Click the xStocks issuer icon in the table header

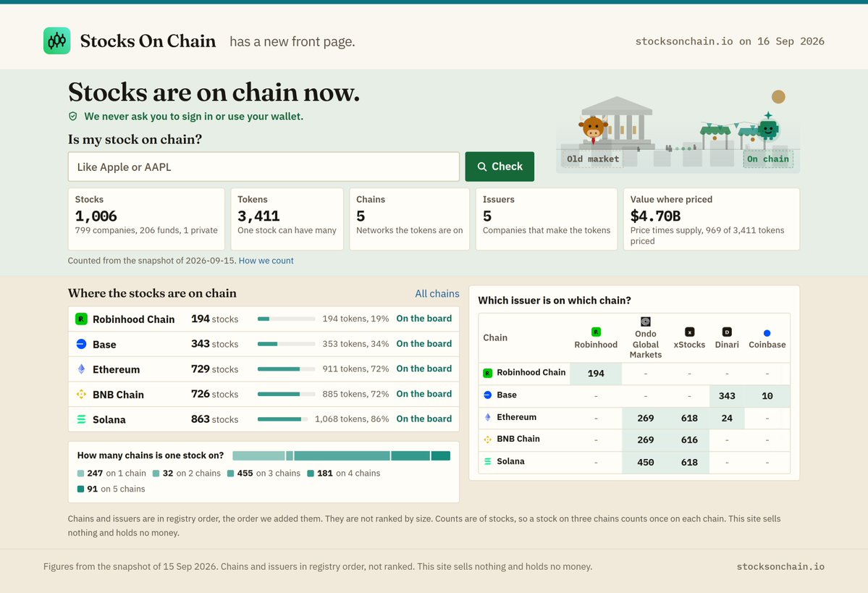(x=689, y=332)
